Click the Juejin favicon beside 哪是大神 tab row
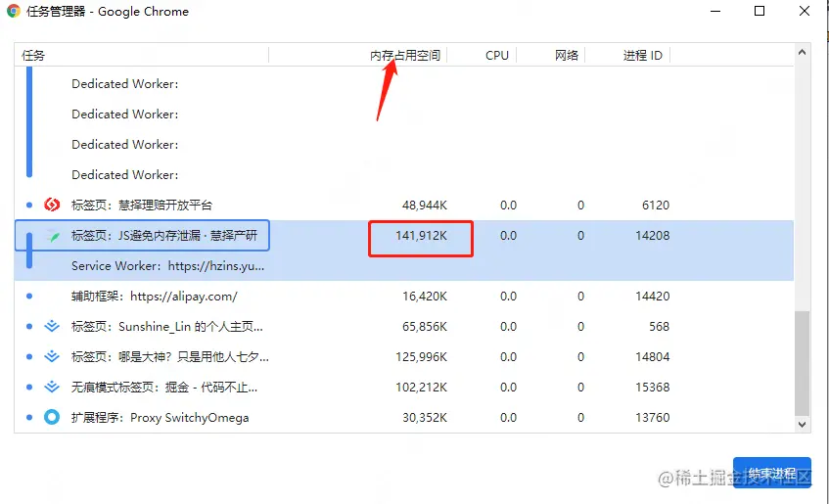This screenshot has width=829, height=504. (x=52, y=356)
